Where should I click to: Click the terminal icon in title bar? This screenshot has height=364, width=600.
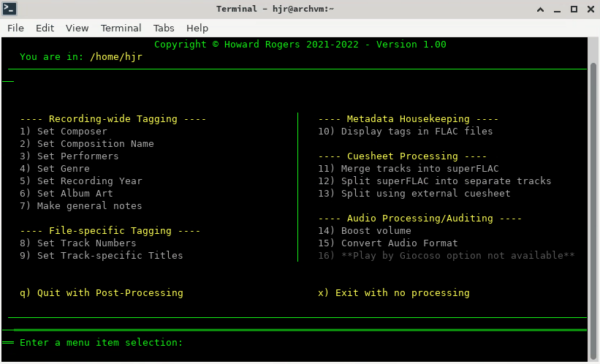(9, 8)
